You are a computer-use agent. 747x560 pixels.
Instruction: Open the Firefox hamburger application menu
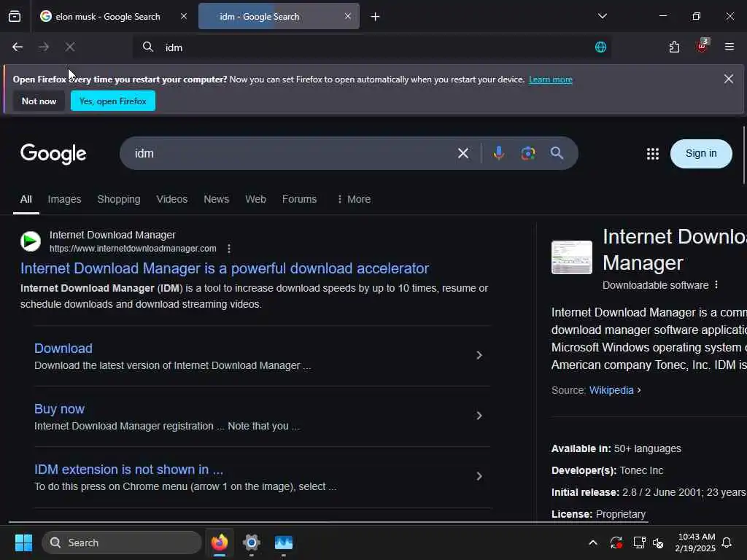click(x=729, y=47)
